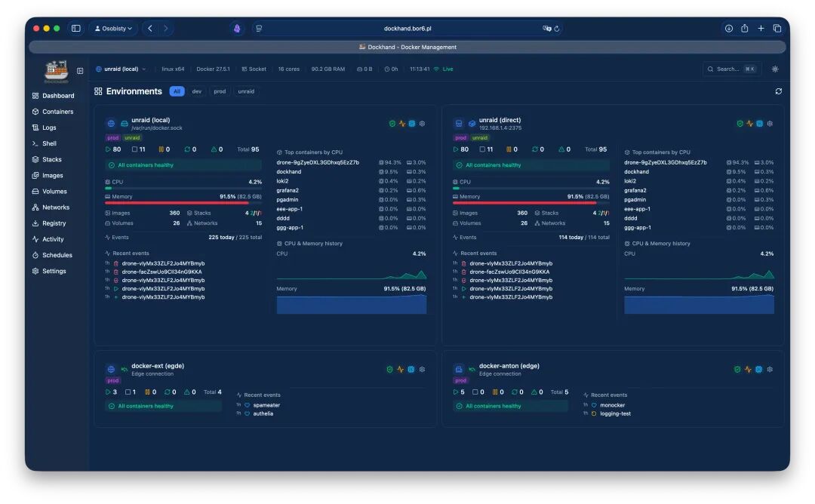Click the logging-test recent event

(x=615, y=414)
